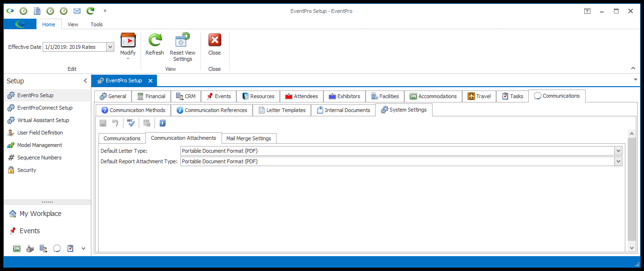The height and width of the screenshot is (271, 644).
Task: Click the first clock icon in quick access toolbar
Action: [23, 11]
